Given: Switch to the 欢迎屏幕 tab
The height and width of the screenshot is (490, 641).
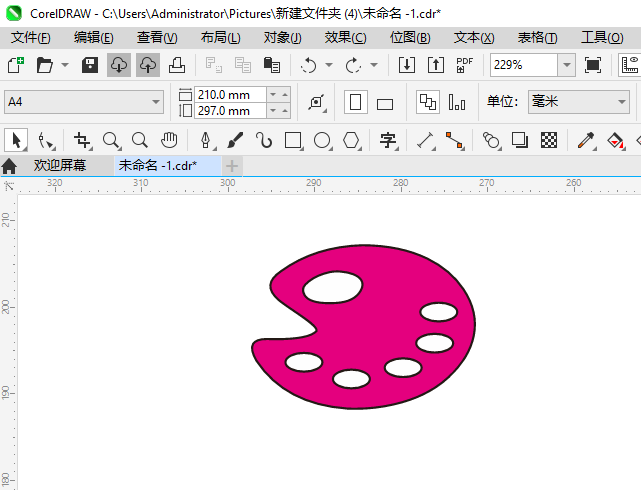Looking at the screenshot, I should click(x=60, y=166).
